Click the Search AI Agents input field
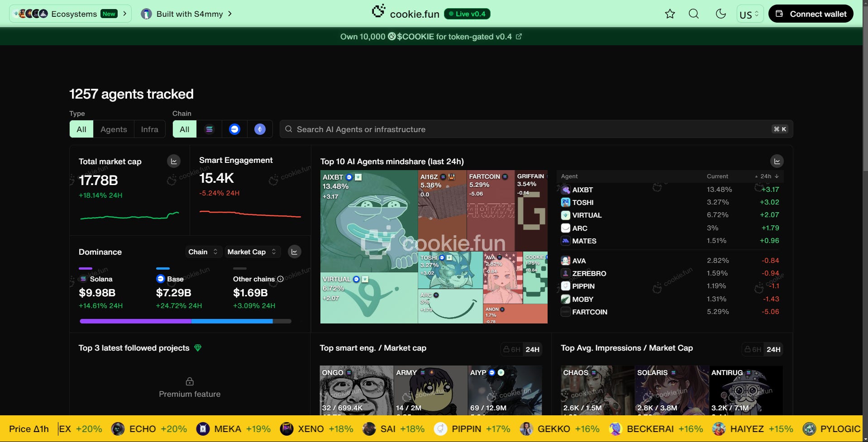The width and height of the screenshot is (868, 442). (536, 129)
